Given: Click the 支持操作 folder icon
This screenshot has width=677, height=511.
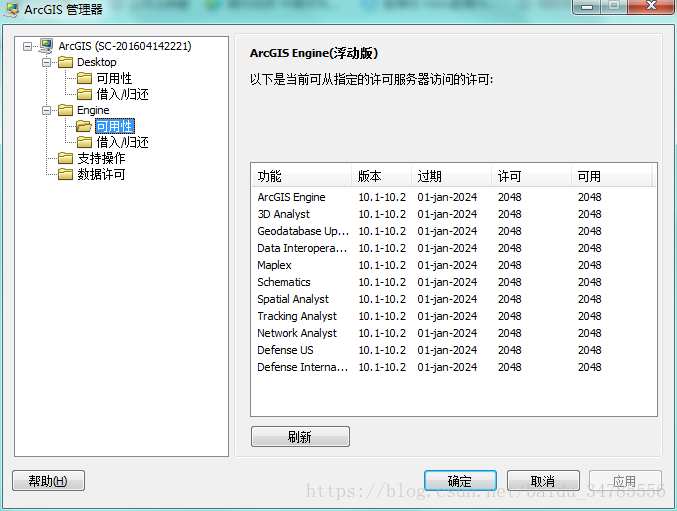Looking at the screenshot, I should pyautogui.click(x=66, y=158).
